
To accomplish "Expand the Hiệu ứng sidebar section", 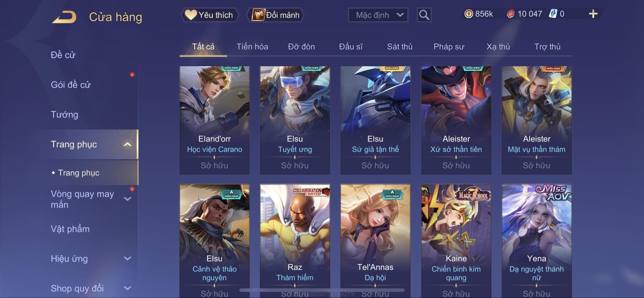I will [x=127, y=259].
